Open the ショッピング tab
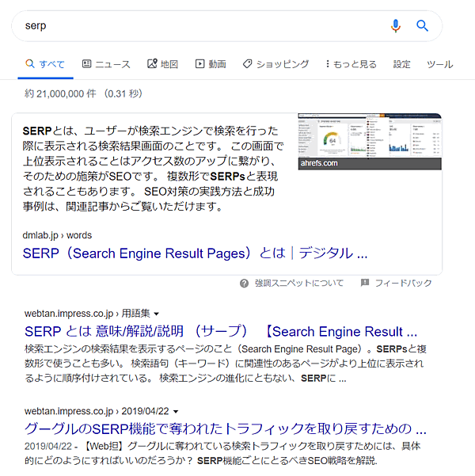 (275, 64)
